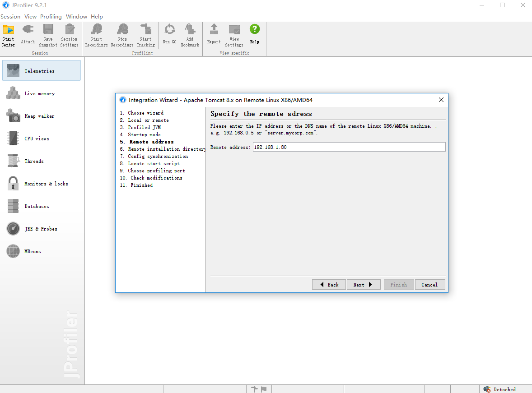Open the Profiling menu

(x=51, y=17)
